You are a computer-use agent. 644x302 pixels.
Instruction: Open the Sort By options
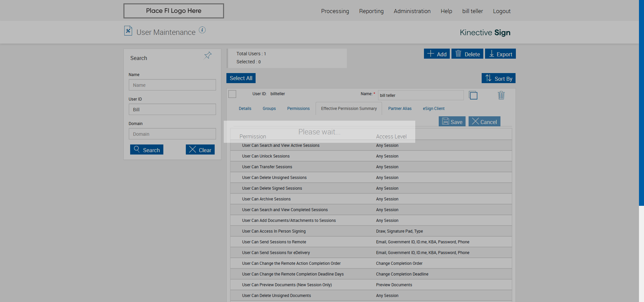tap(498, 78)
